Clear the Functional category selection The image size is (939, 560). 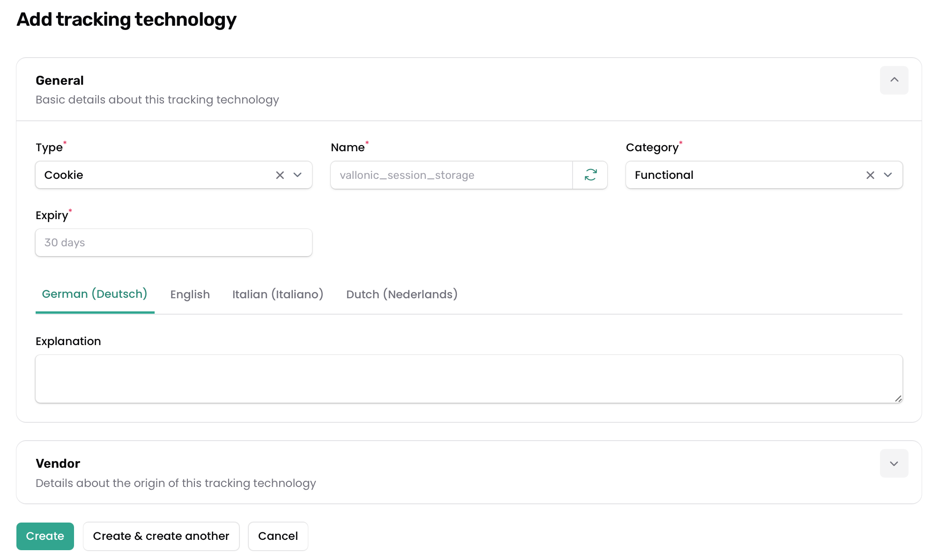[x=870, y=175]
